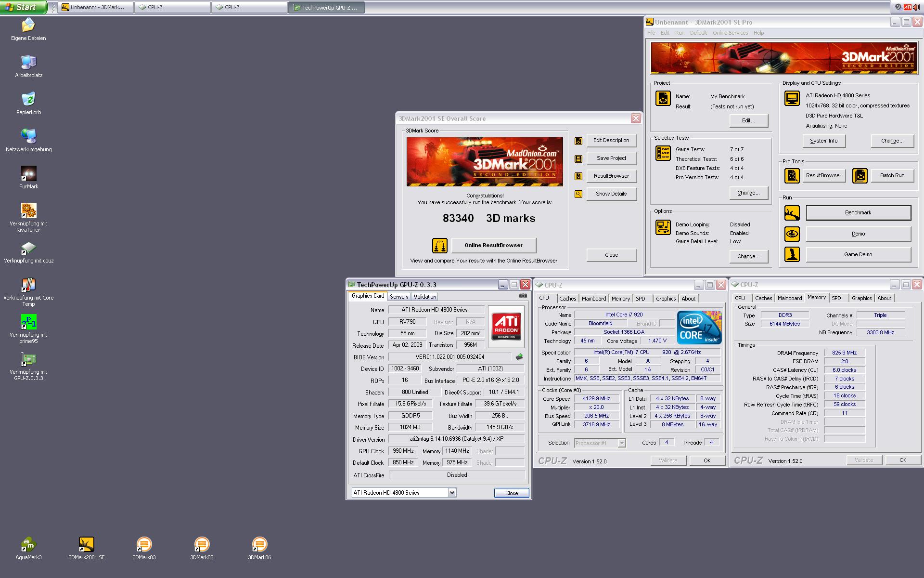Open the Eigene Dateien folder icon

coord(29,25)
